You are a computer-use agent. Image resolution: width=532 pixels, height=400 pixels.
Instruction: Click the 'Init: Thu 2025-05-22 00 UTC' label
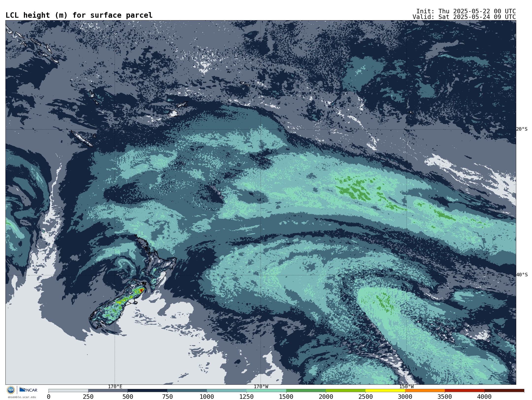pos(466,11)
